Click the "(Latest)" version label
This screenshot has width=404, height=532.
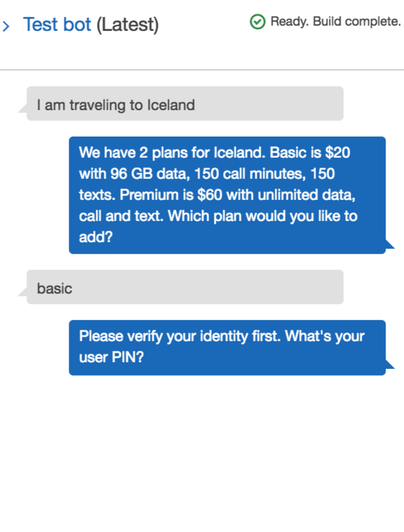[x=127, y=25]
